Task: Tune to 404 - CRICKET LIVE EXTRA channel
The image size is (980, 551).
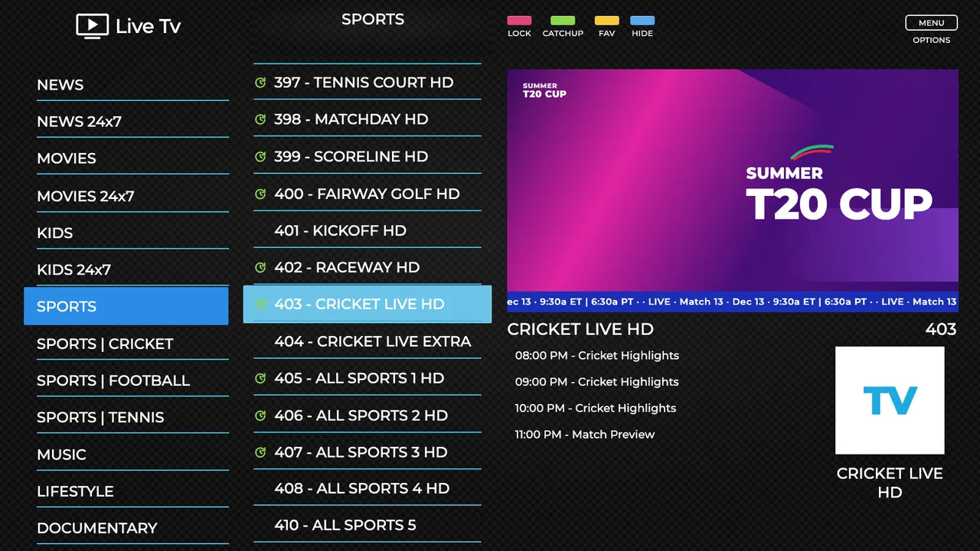Action: click(367, 341)
